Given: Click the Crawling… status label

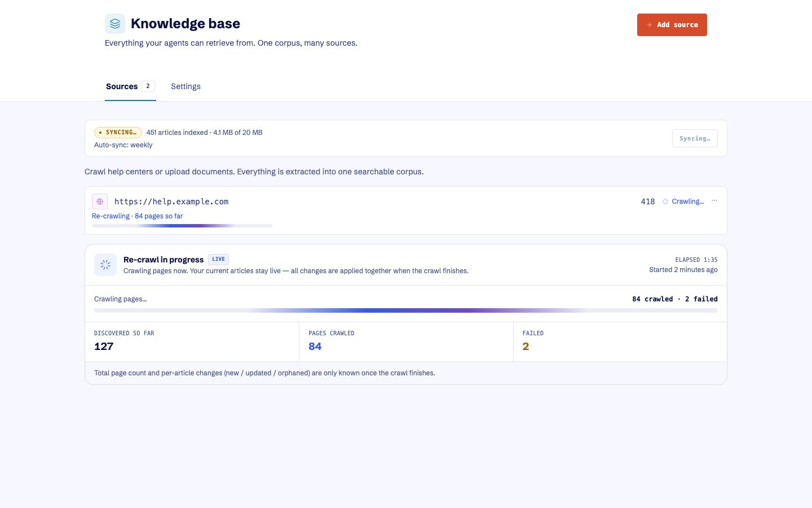Looking at the screenshot, I should (x=688, y=202).
